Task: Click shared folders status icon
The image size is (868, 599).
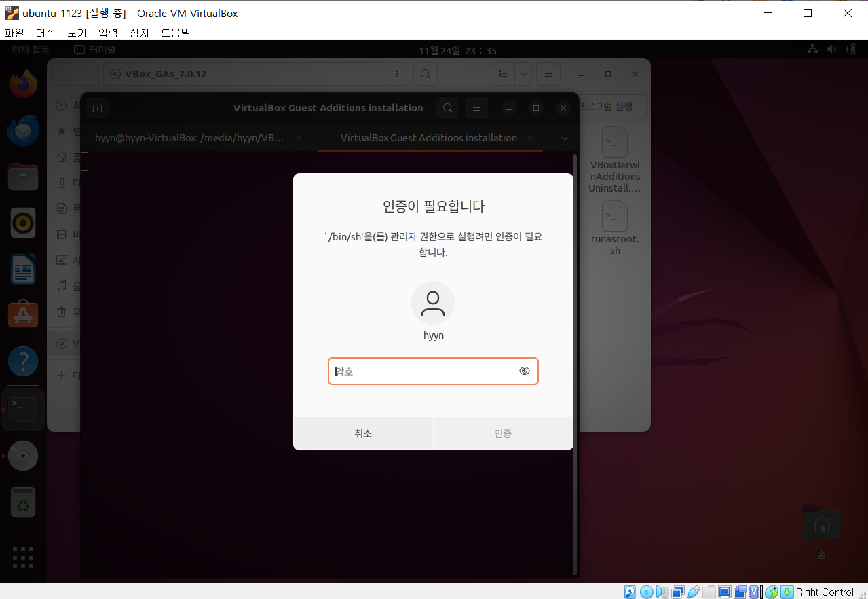Action: pos(709,592)
